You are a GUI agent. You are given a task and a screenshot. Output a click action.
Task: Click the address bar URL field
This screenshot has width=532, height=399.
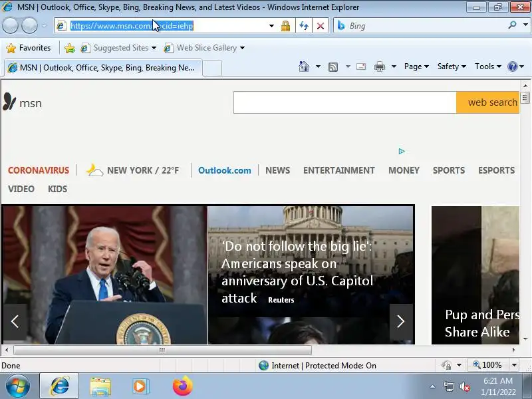(x=163, y=26)
